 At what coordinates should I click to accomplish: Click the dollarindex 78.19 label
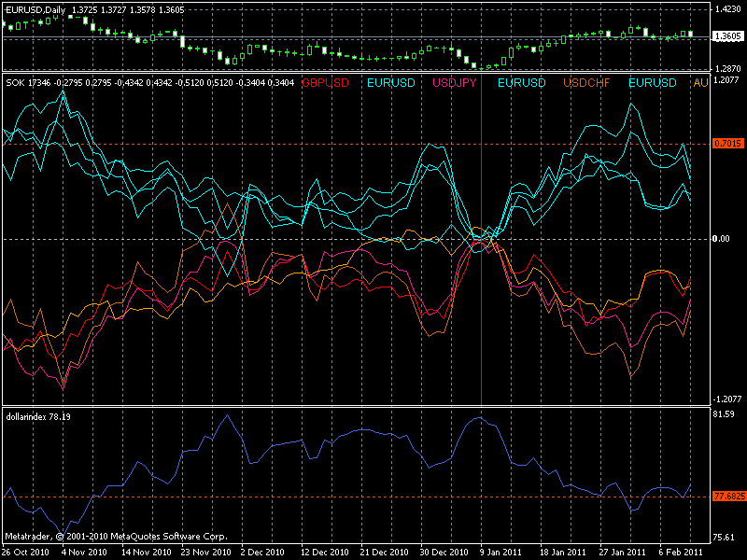click(x=38, y=416)
